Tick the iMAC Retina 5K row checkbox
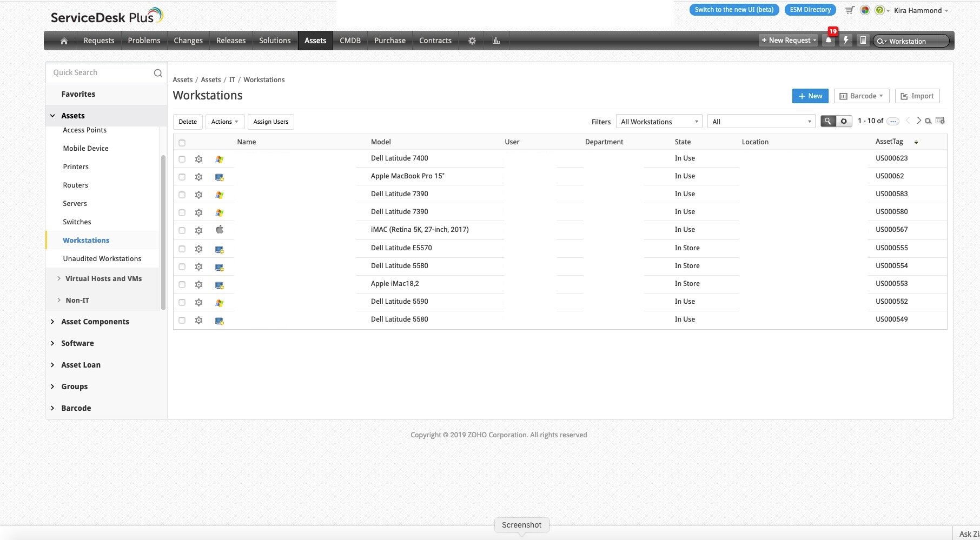The width and height of the screenshot is (980, 540). 182,230
